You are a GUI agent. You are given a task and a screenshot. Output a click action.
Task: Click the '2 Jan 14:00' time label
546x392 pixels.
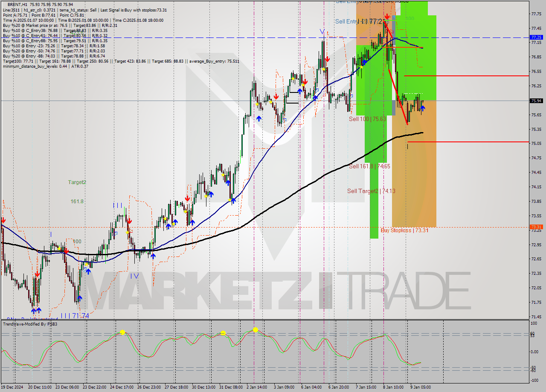point(257,387)
